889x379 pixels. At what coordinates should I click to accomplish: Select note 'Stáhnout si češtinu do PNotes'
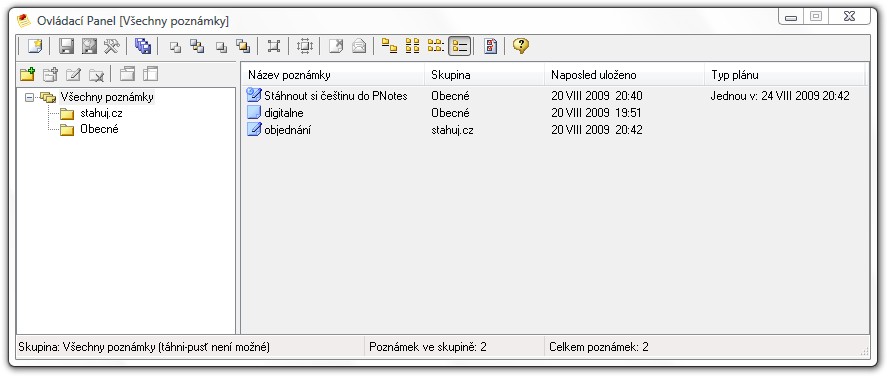pyautogui.click(x=336, y=96)
